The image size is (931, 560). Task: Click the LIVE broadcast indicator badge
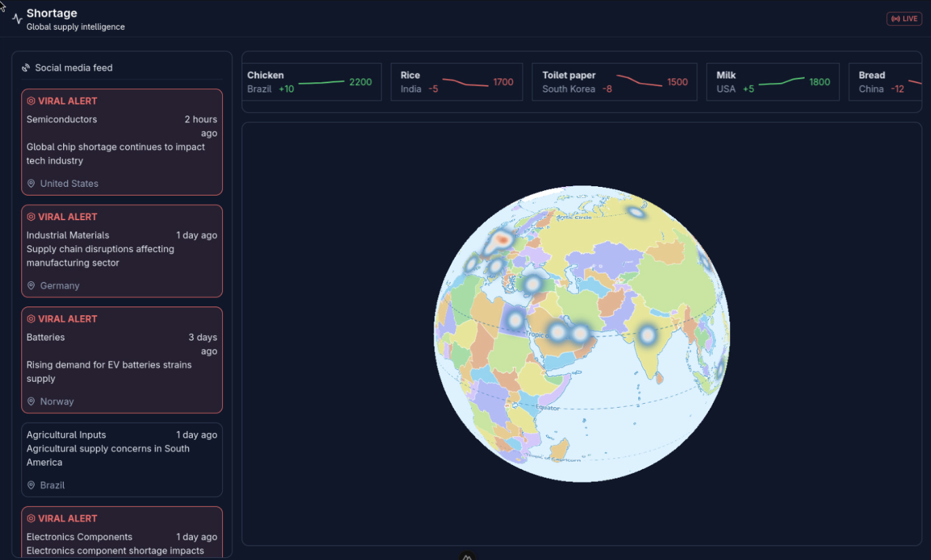[904, 19]
